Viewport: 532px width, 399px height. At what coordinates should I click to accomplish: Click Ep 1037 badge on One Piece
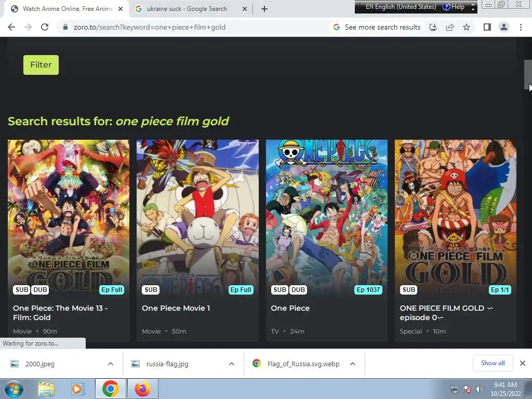368,290
